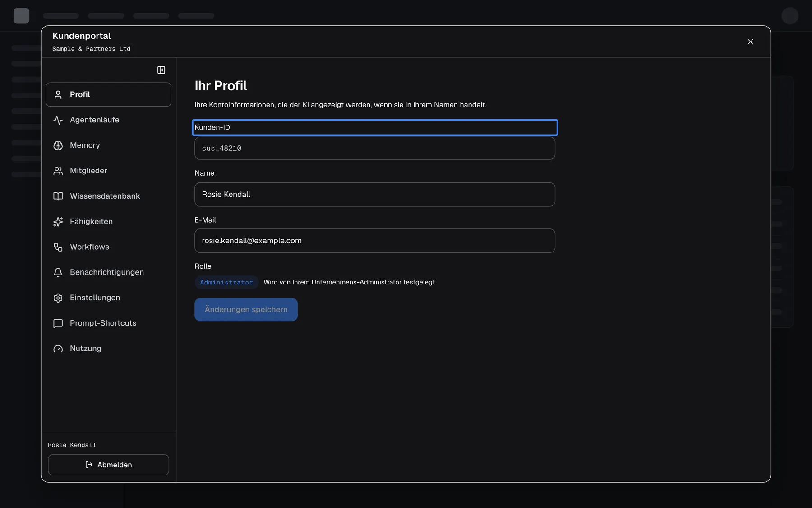The image size is (812, 508).
Task: Click Rosie Kendall text above Abmelden
Action: click(72, 445)
